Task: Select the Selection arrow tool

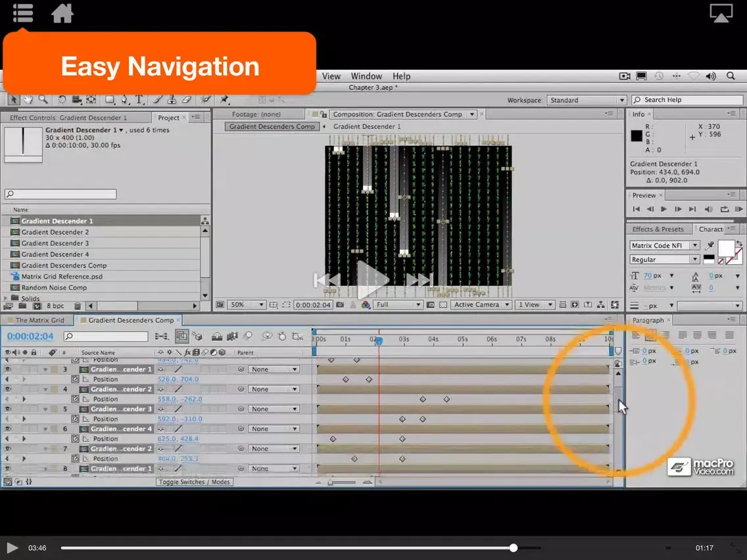Action: (x=14, y=99)
